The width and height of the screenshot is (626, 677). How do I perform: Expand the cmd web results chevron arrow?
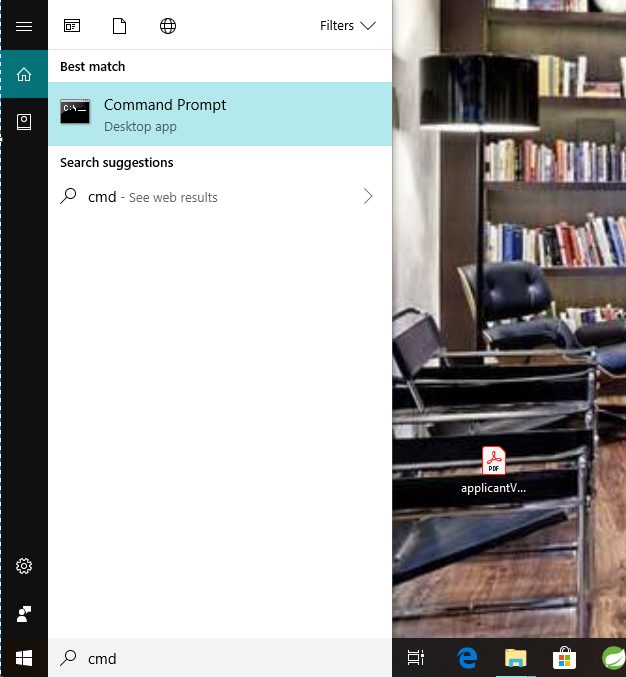[368, 196]
